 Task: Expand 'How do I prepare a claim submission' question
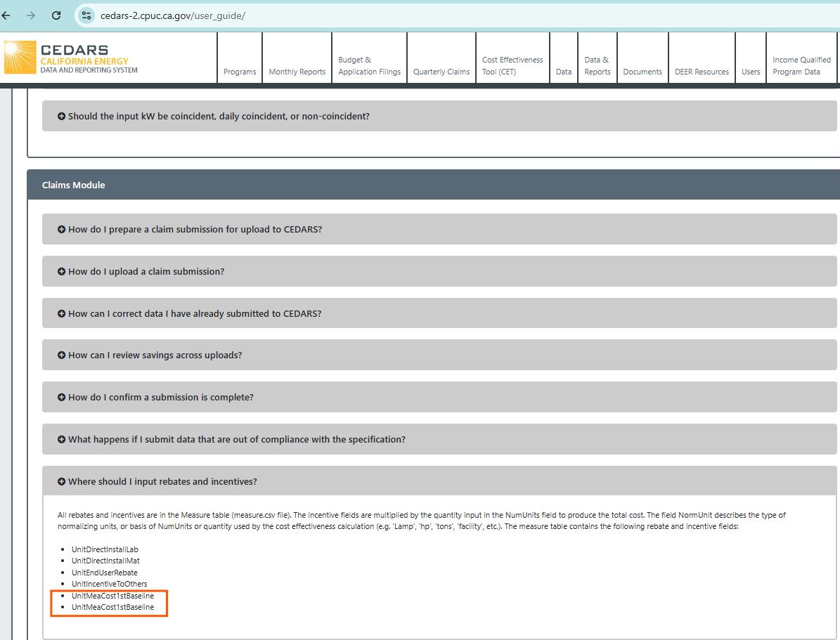195,230
